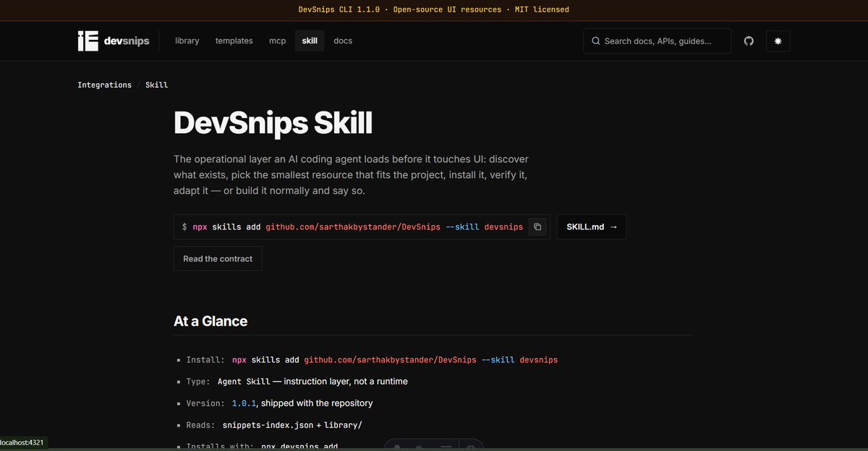The image size is (868, 451).
Task: Click the top announcement banner text
Action: [434, 9]
